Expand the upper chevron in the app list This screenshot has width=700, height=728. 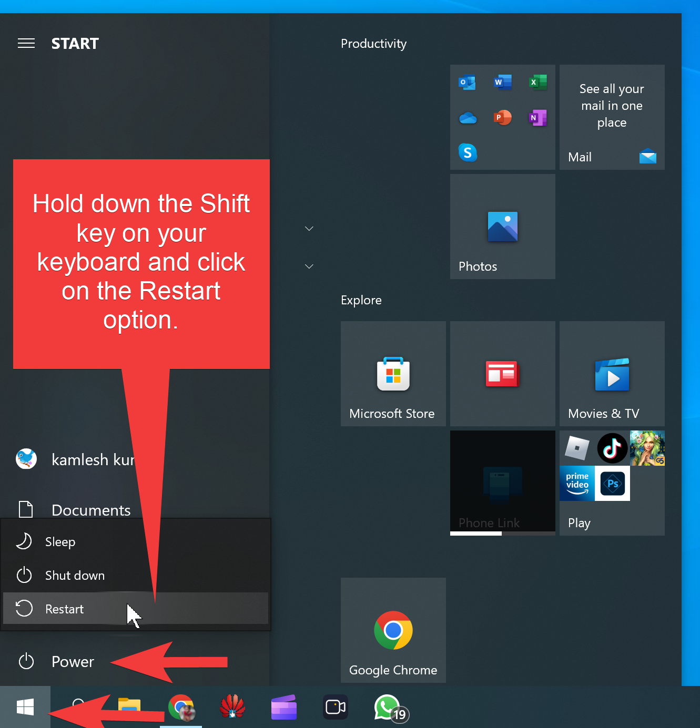pyautogui.click(x=309, y=229)
